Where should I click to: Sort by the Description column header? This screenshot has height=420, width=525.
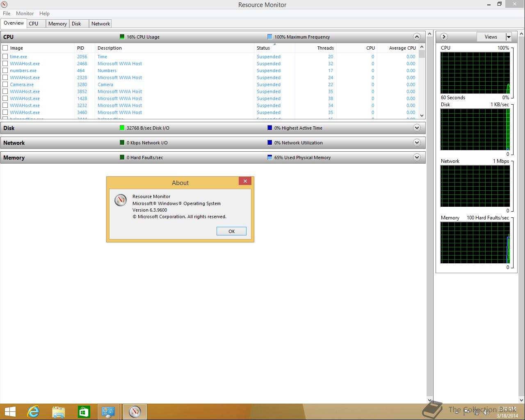pos(174,48)
